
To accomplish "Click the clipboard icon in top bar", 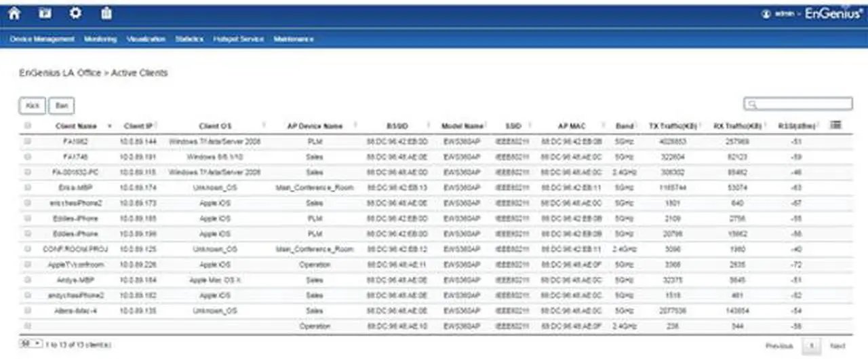I will pos(106,13).
